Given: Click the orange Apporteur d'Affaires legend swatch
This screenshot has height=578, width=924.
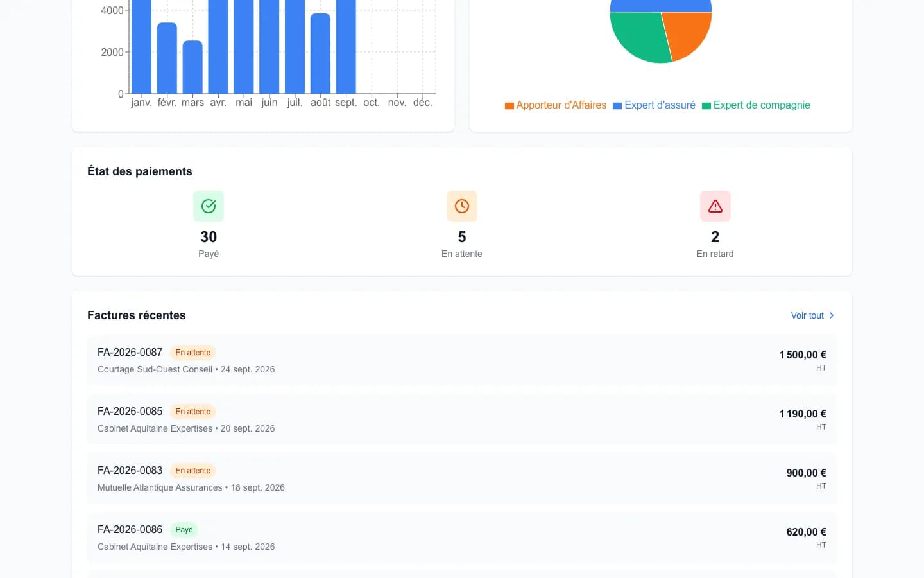Looking at the screenshot, I should click(x=509, y=105).
